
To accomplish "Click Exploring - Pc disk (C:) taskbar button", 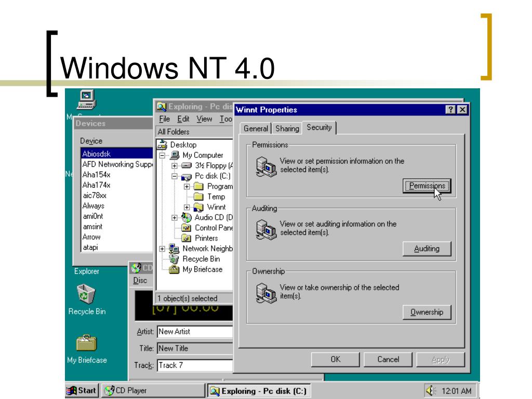I will click(259, 391).
